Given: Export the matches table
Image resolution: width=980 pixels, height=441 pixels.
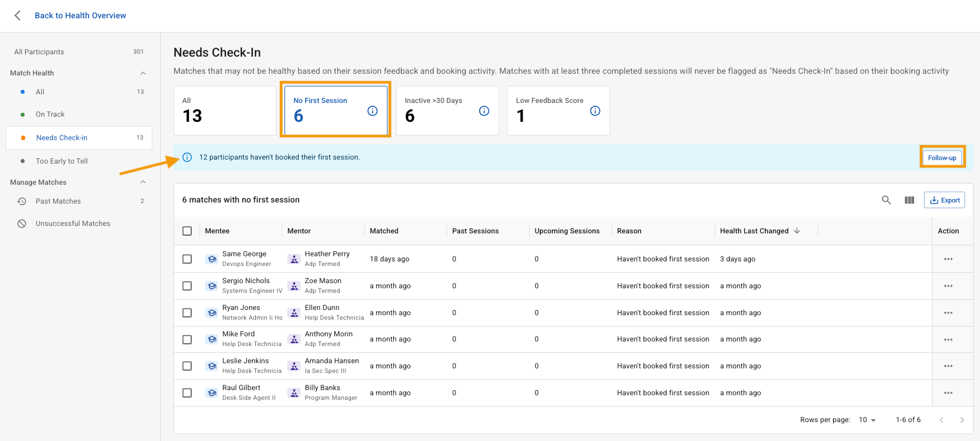Looking at the screenshot, I should [x=944, y=200].
